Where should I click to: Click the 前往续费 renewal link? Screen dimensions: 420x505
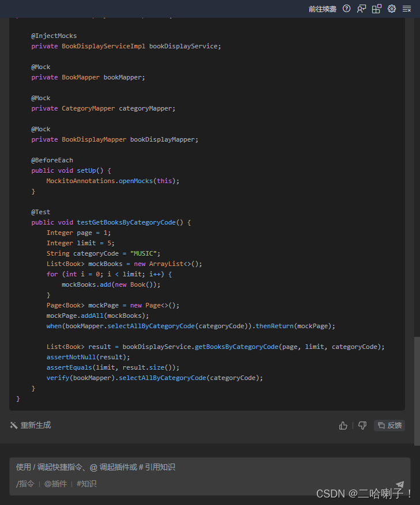click(322, 9)
